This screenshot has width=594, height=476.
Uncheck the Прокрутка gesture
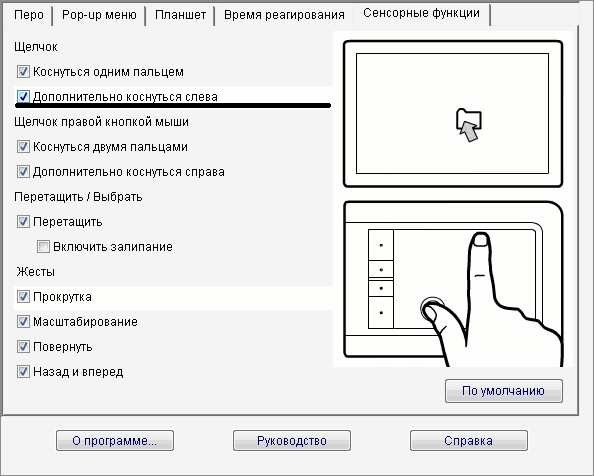pos(23,297)
